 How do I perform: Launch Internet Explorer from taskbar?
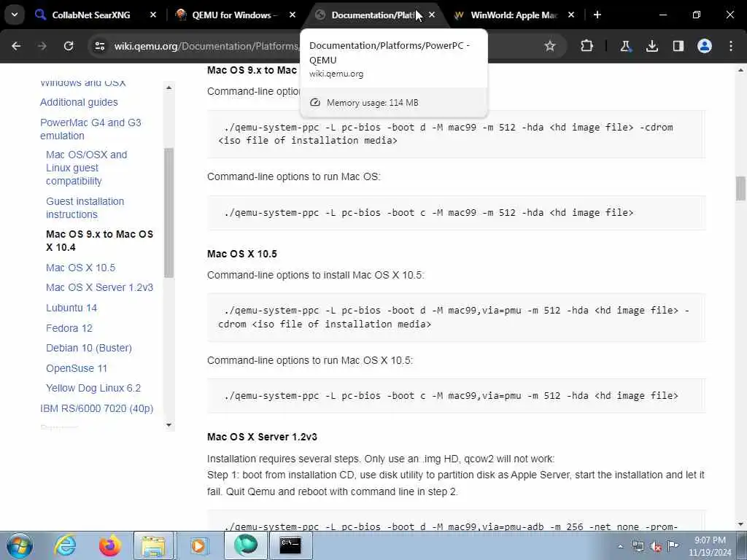tap(64, 545)
